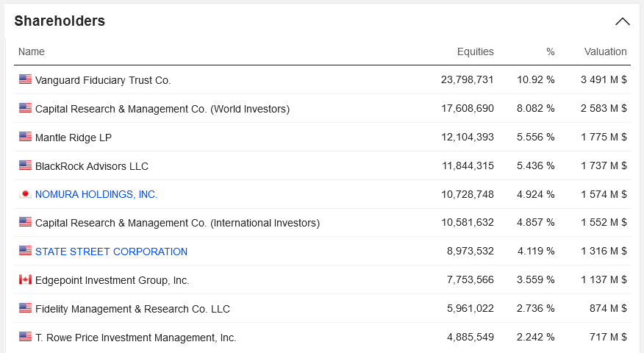Select the Edgepoint Investment Group, Inc. name
This screenshot has width=644, height=353.
(112, 280)
